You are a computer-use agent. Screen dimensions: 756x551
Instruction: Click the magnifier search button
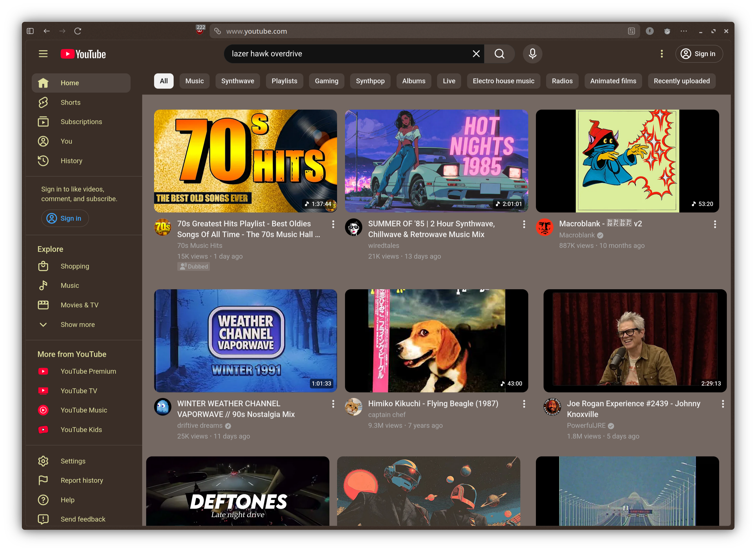coord(499,54)
